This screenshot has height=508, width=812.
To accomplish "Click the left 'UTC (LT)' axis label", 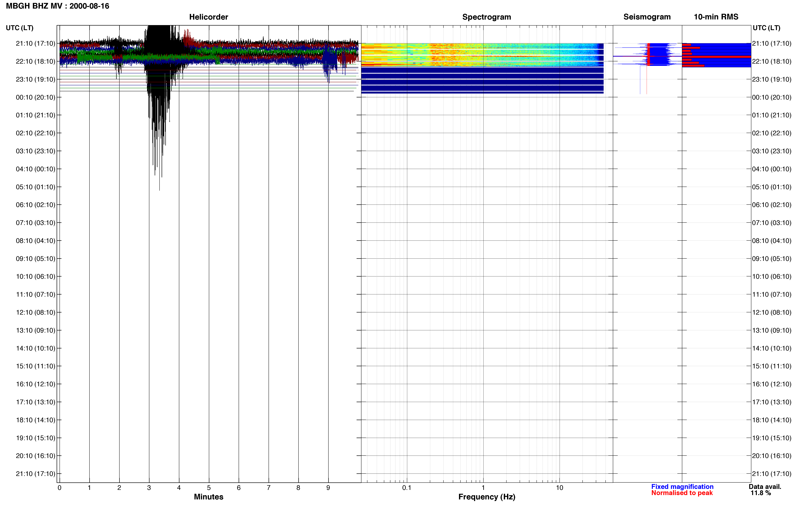I will click(19, 28).
